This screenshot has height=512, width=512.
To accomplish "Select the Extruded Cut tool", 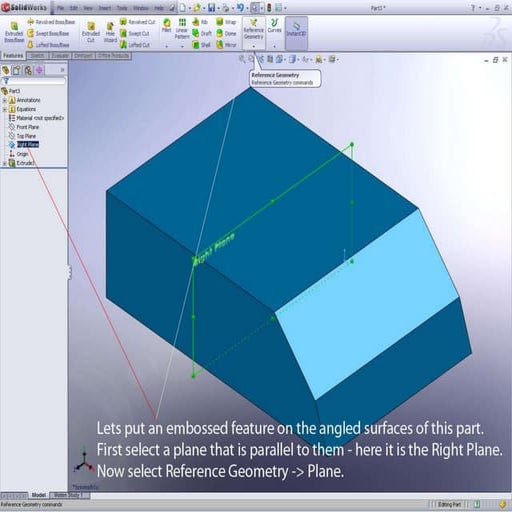I will (91, 32).
